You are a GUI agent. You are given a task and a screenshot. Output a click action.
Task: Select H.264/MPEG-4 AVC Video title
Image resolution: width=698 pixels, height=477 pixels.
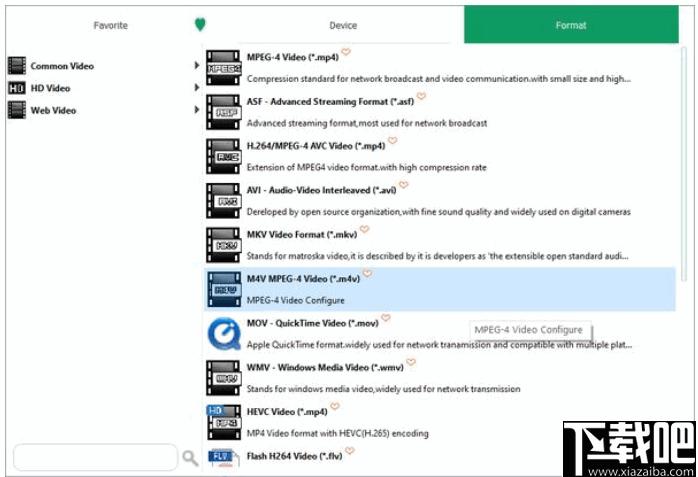pyautogui.click(x=316, y=146)
